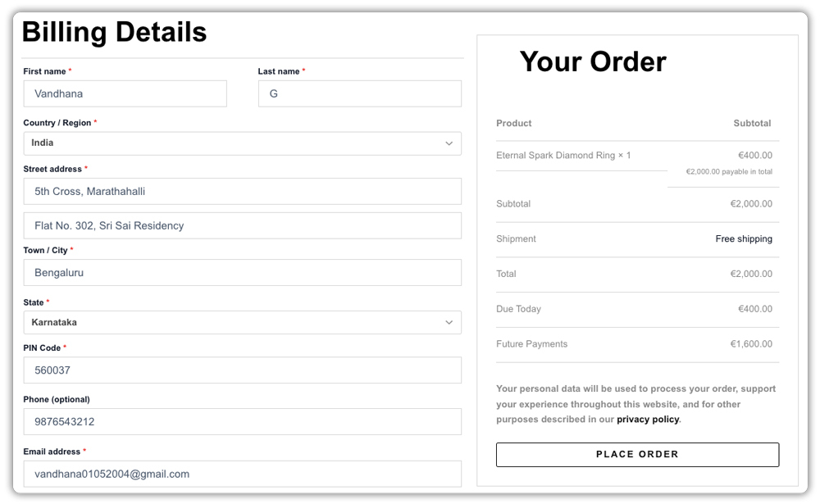
Task: Open the State dropdown
Action: pyautogui.click(x=242, y=322)
